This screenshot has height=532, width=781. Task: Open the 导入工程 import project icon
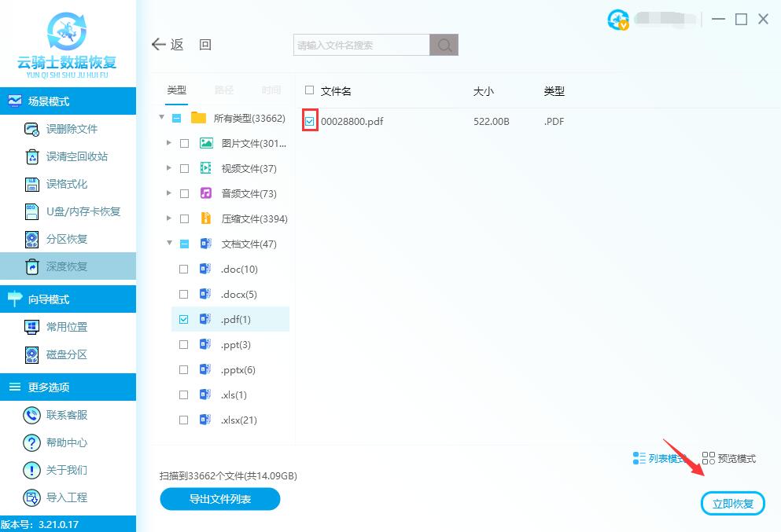click(32, 497)
